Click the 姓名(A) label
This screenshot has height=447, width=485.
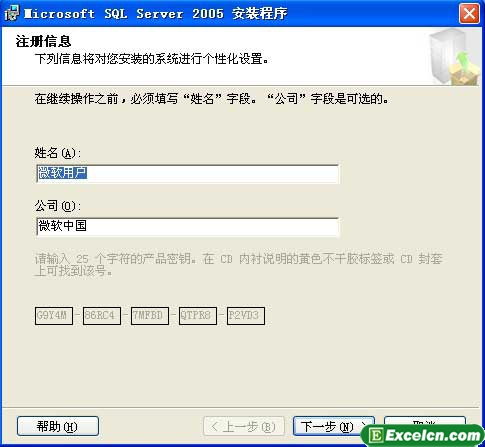tap(58, 153)
